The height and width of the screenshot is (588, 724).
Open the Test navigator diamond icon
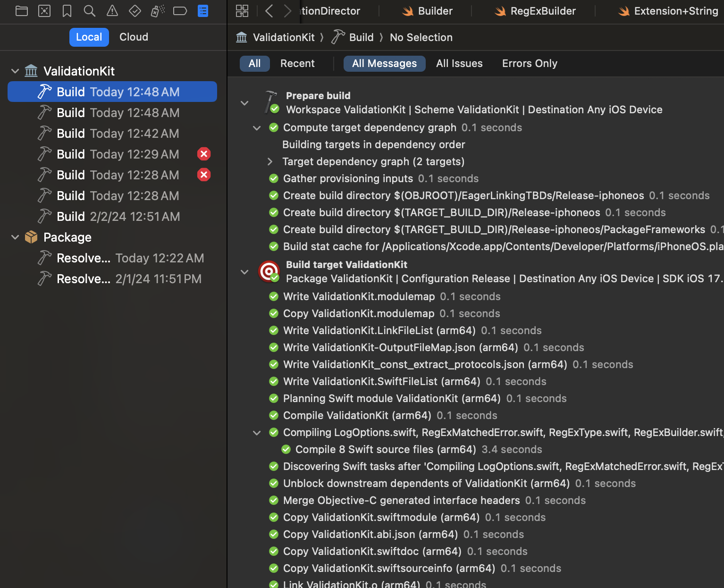click(x=135, y=11)
